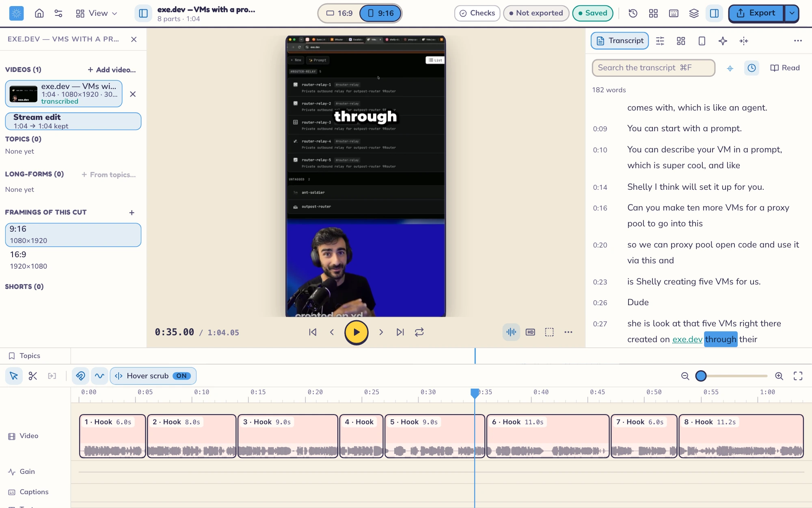
Task: Select the trim bracket tool
Action: (x=52, y=376)
